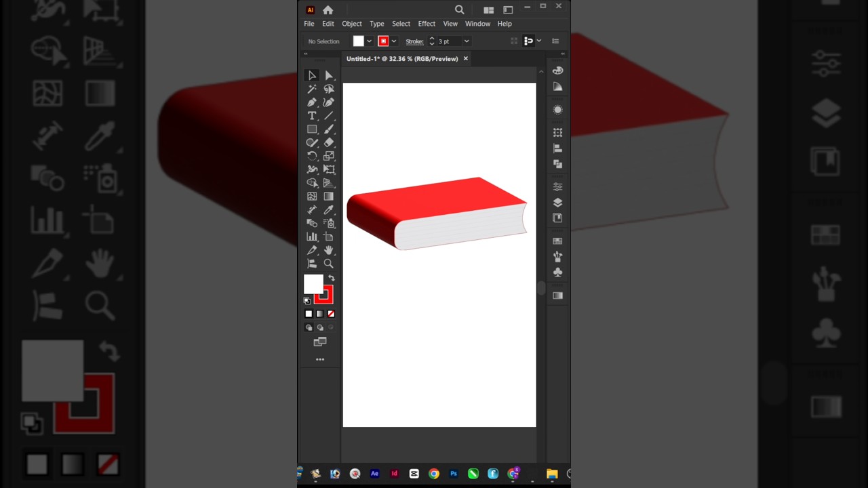The width and height of the screenshot is (868, 488).
Task: Select the Lasso tool
Action: coord(329,89)
